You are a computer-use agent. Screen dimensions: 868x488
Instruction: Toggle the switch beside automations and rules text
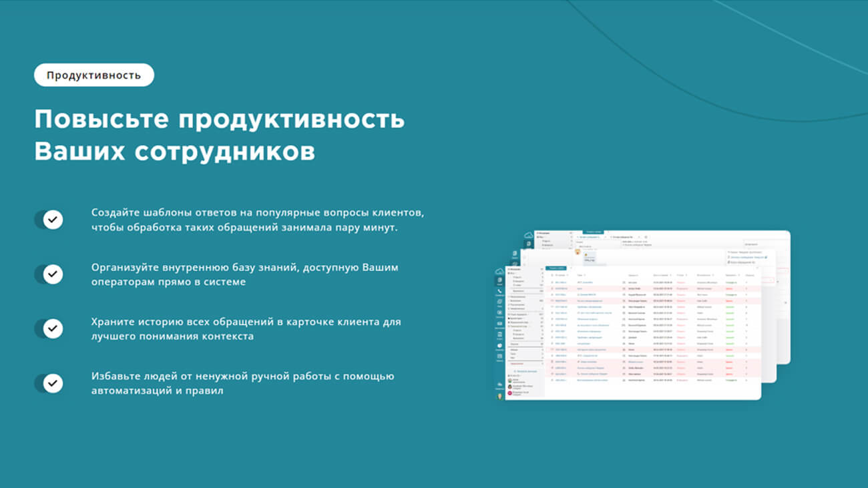click(x=49, y=383)
